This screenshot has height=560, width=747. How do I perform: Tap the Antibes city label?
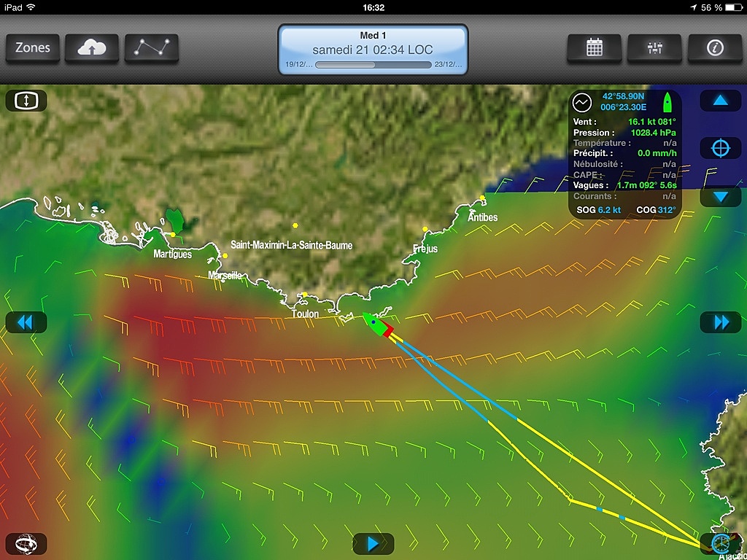click(483, 217)
